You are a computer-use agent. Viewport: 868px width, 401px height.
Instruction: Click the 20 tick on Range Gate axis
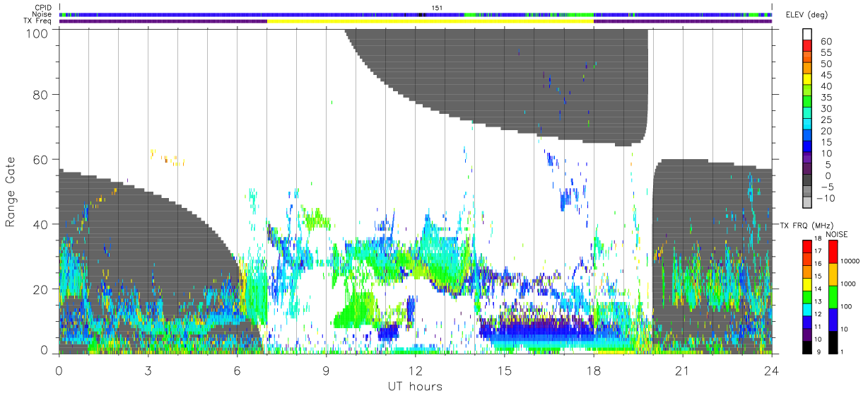pos(40,289)
